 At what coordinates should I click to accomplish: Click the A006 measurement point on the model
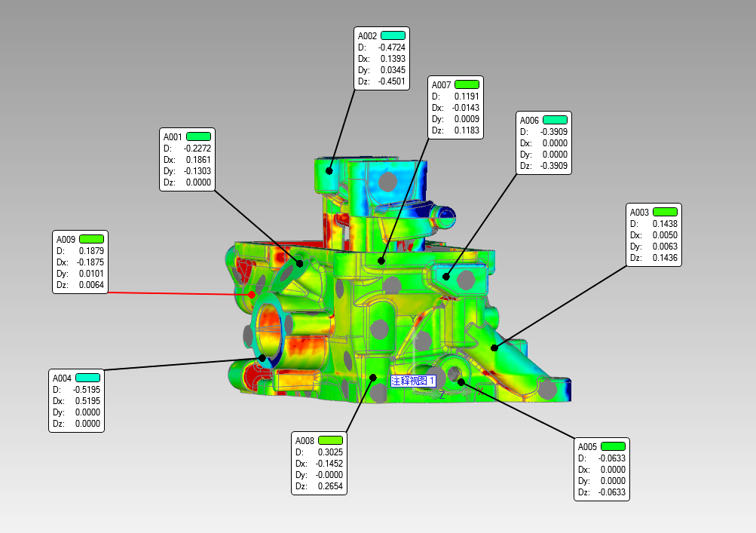pyautogui.click(x=446, y=277)
